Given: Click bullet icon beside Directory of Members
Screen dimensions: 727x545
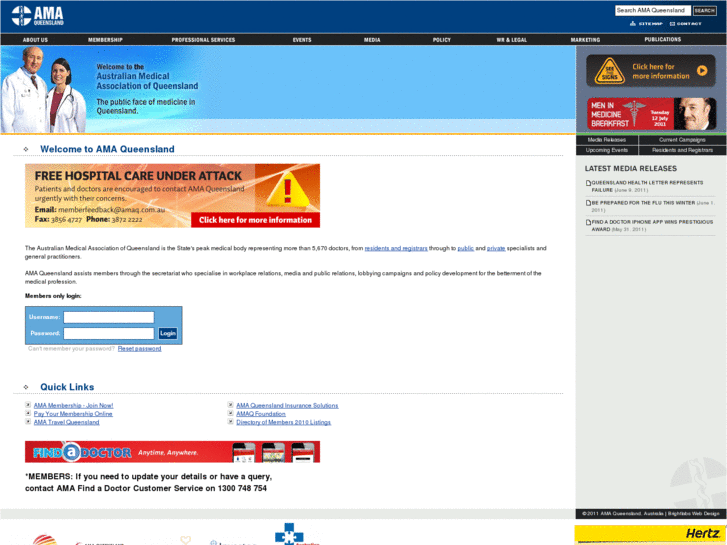Looking at the screenshot, I should (x=230, y=422).
